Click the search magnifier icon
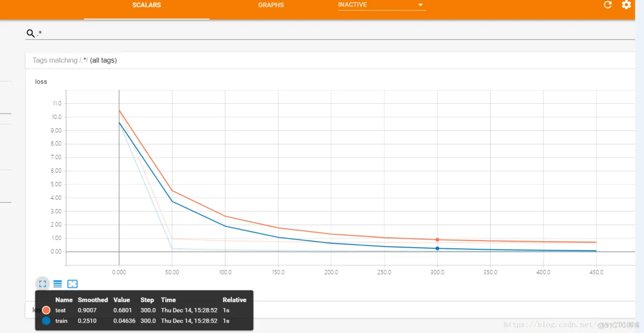Viewport: 644px width, 333px height. point(30,33)
